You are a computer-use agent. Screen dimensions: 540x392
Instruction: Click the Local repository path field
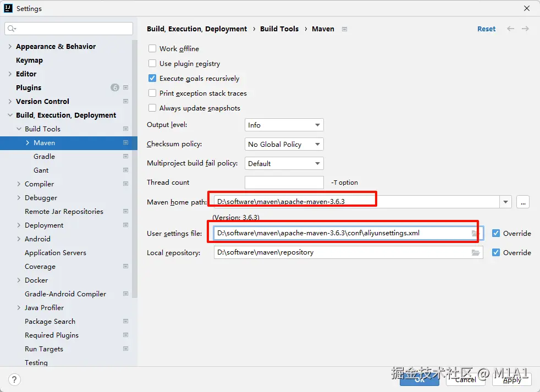[x=348, y=252]
